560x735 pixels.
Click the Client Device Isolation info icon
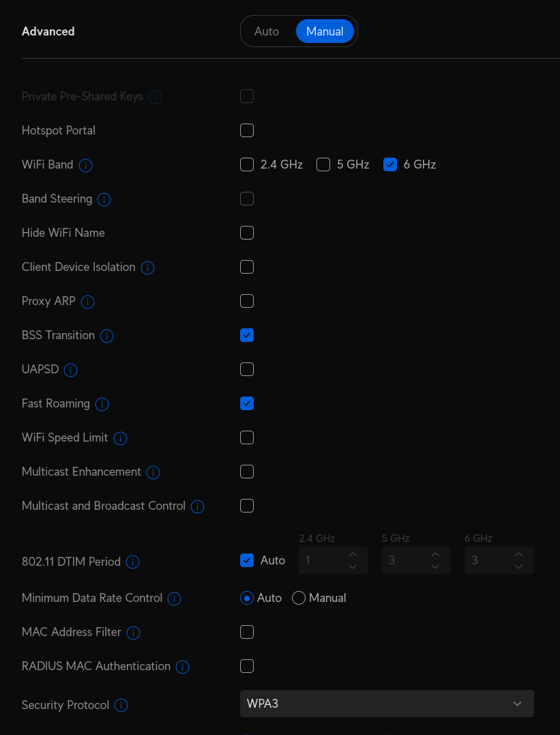tap(147, 268)
